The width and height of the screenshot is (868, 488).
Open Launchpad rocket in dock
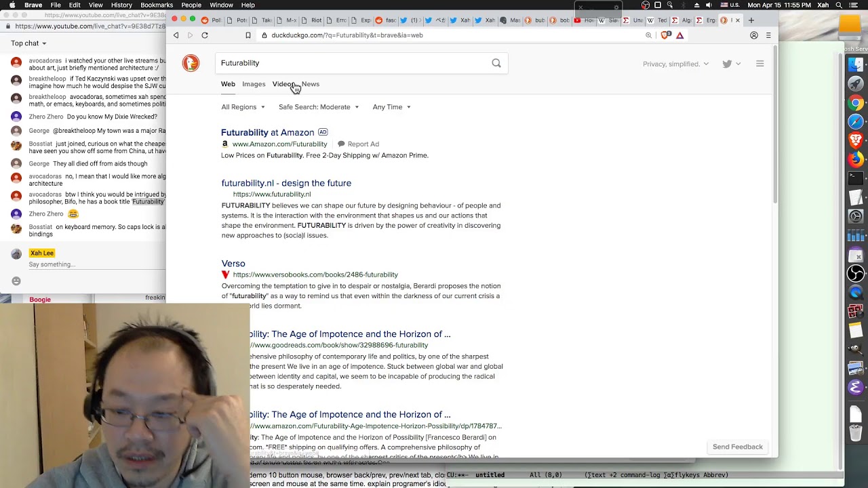pos(856,84)
